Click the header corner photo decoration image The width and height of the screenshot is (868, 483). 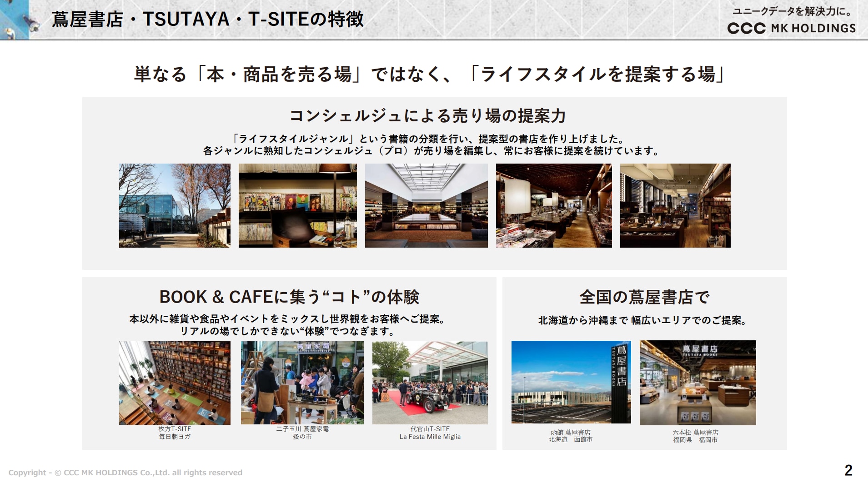pyautogui.click(x=20, y=20)
